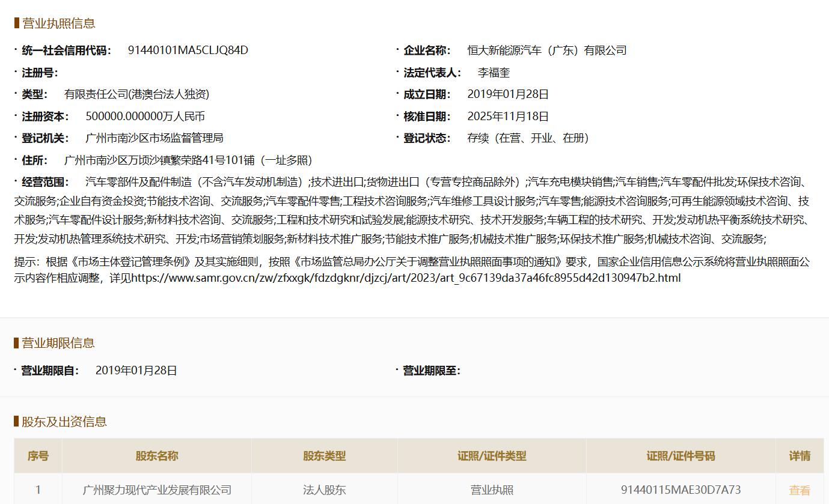Select the 营业期限信息 section heading
Viewport: 829px width, 504px height.
click(x=59, y=343)
